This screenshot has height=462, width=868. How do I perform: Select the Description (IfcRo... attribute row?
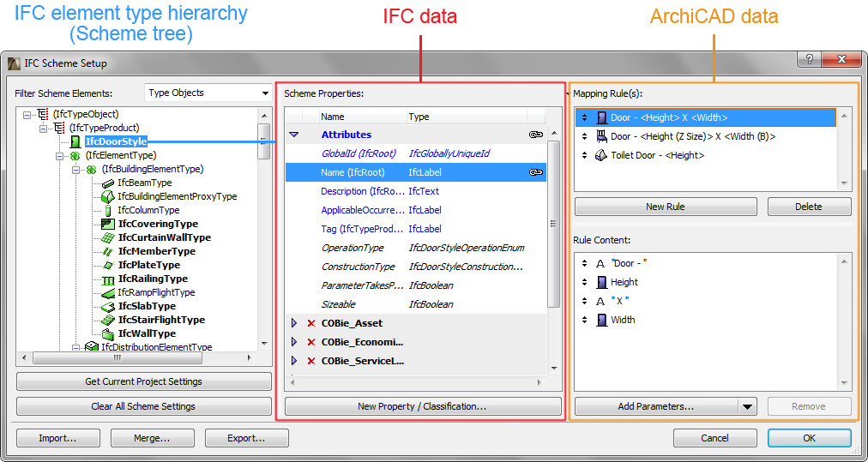(416, 191)
